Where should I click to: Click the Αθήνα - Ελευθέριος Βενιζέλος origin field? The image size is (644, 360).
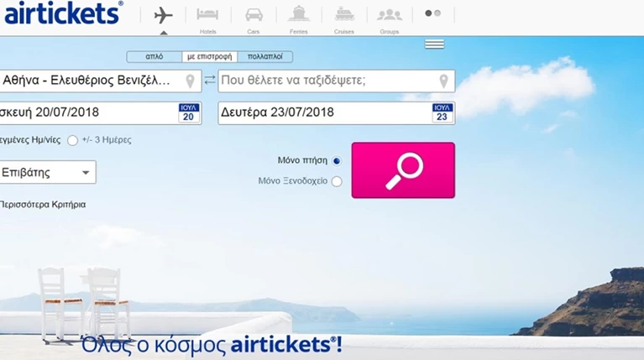(100, 81)
